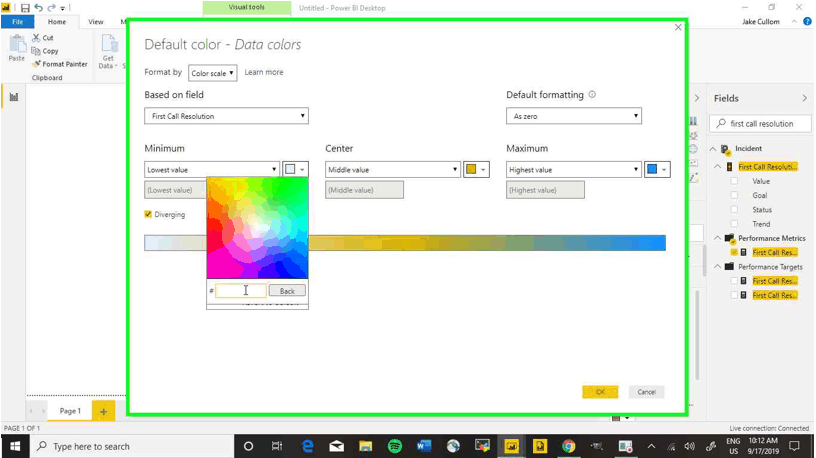Switch to the View ribbon tab

tap(96, 21)
